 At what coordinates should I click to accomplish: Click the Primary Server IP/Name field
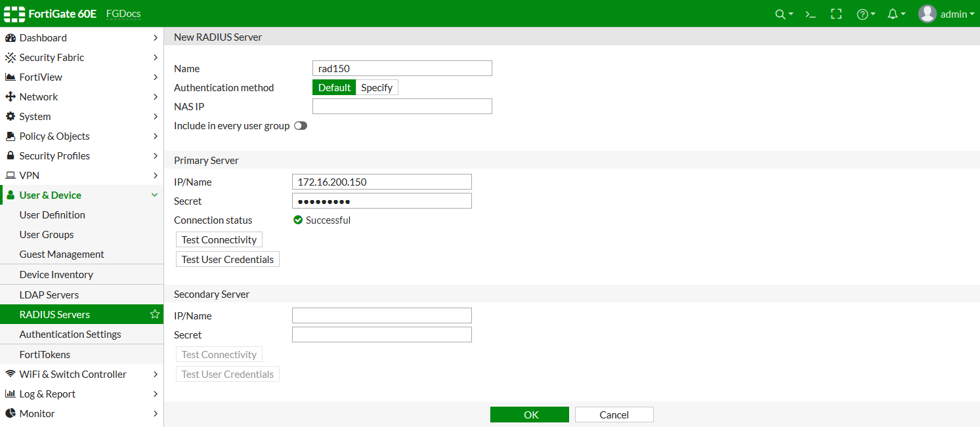click(x=382, y=182)
